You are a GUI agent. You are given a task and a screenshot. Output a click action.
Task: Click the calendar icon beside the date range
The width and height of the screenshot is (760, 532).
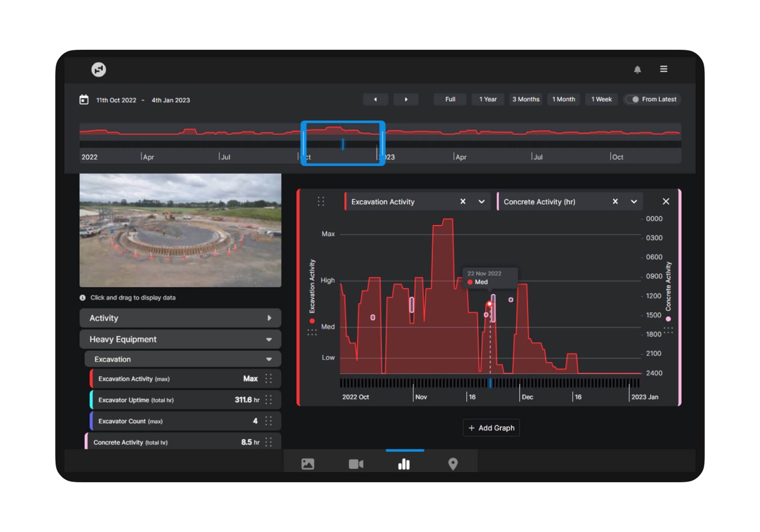click(x=84, y=100)
